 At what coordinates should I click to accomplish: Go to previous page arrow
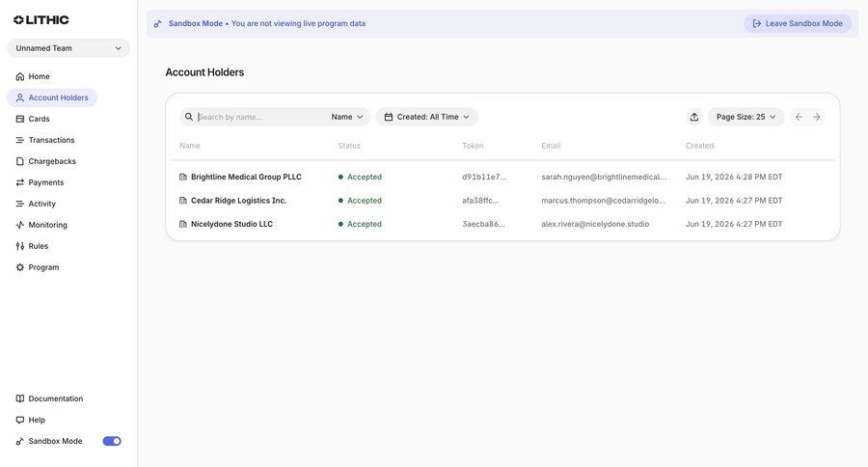(799, 117)
